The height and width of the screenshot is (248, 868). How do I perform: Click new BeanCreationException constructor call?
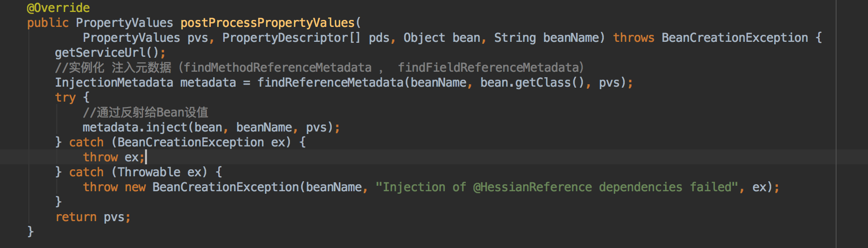point(212,187)
